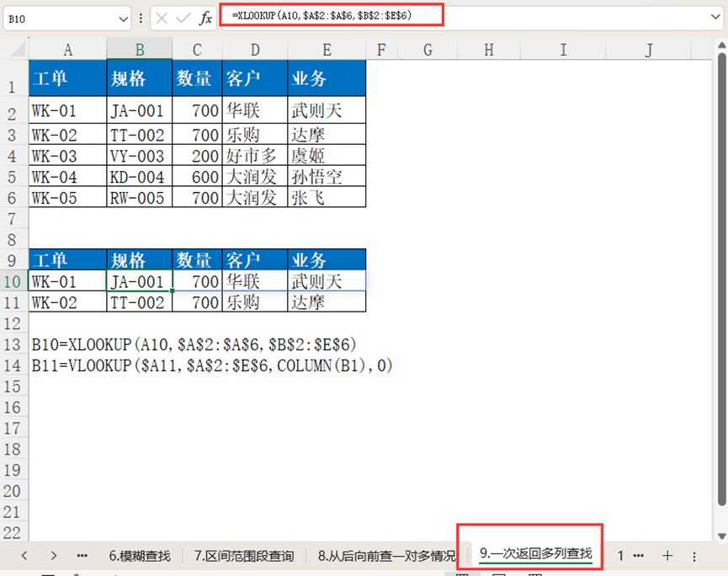Click the Insert Function fx icon
This screenshot has width=728, height=576.
coord(205,19)
